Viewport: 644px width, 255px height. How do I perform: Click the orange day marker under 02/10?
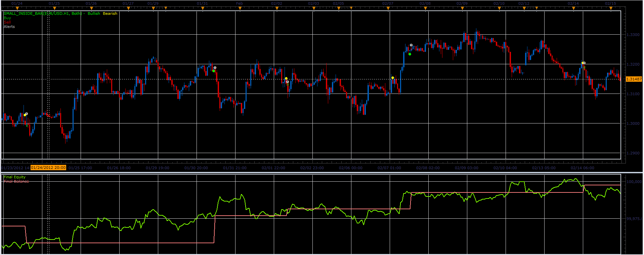coord(499,8)
